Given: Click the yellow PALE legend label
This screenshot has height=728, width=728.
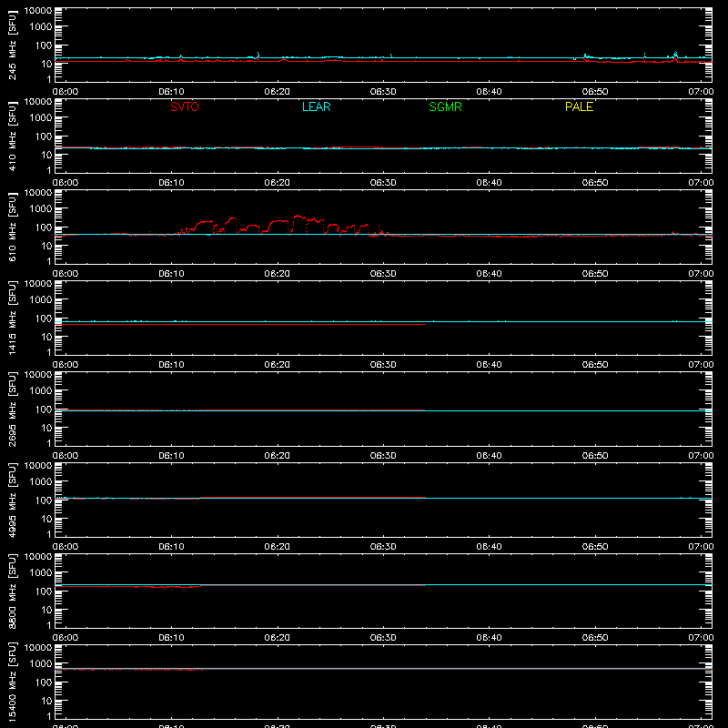Looking at the screenshot, I should click(x=579, y=106).
